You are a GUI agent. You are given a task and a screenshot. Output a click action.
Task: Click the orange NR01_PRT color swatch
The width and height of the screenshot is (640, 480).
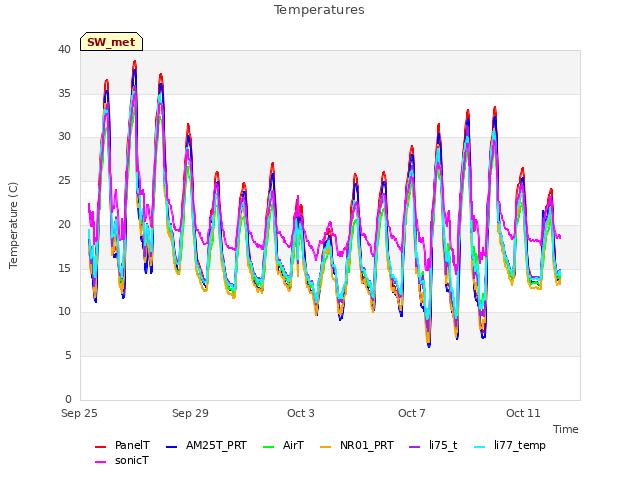[x=325, y=447]
